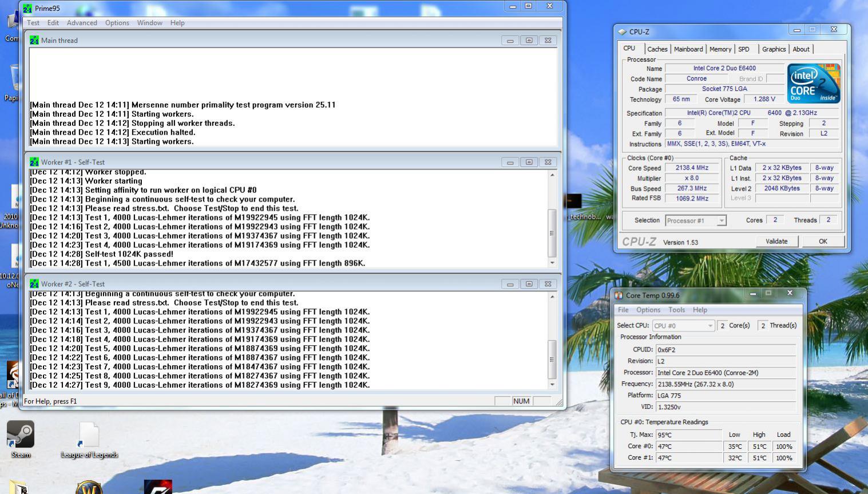The height and width of the screenshot is (494, 868).
Task: Expand the Processor #1 selection dropdown
Action: pyautogui.click(x=722, y=221)
